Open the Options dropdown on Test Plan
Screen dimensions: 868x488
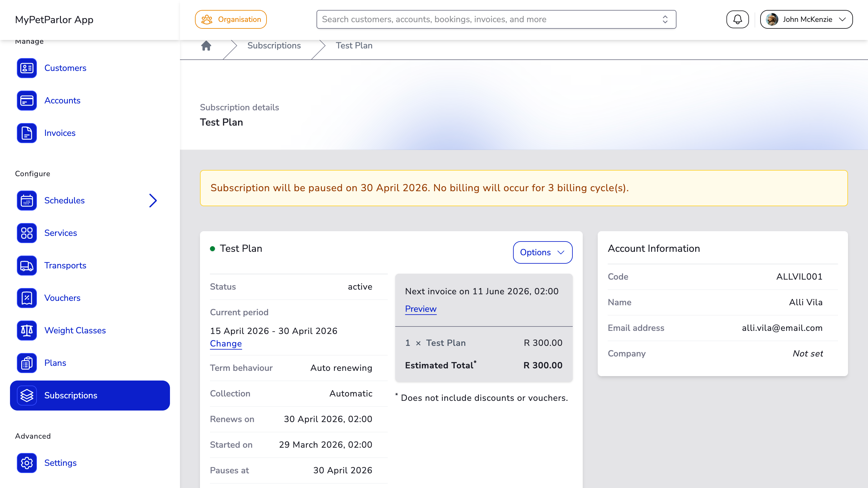tap(542, 252)
